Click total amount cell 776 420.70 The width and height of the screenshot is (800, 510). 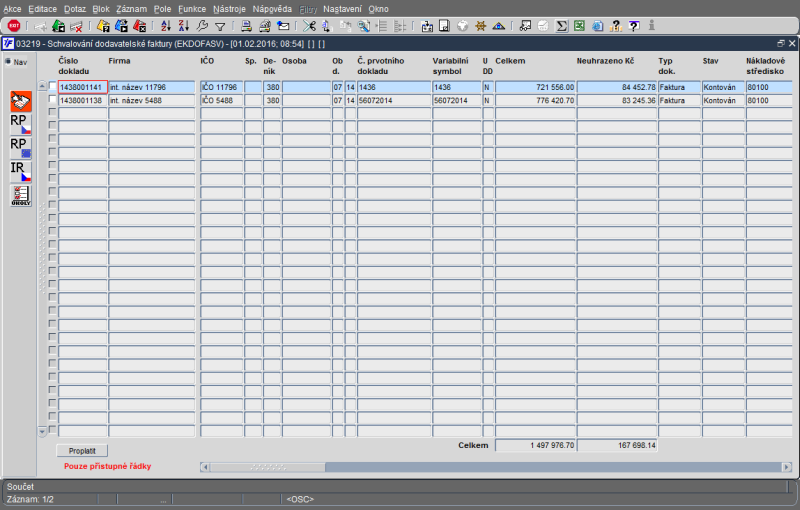coord(535,100)
